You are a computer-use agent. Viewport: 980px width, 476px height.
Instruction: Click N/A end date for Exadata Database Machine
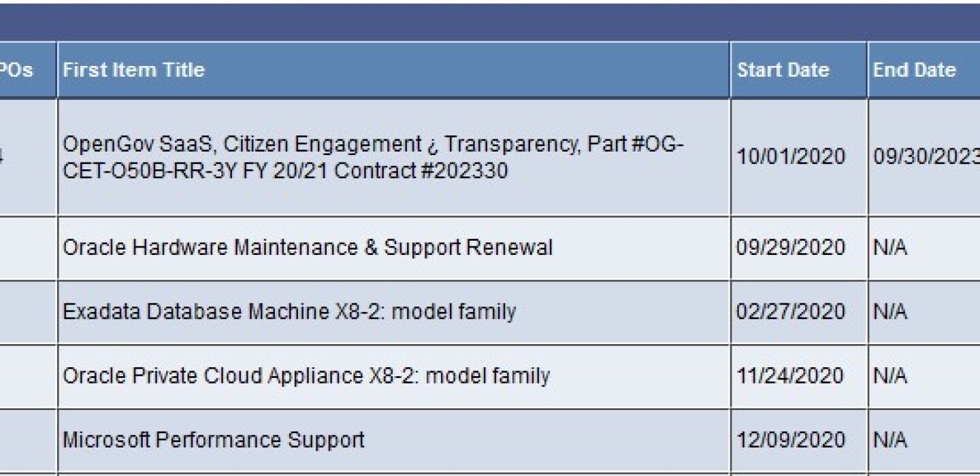pos(890,311)
